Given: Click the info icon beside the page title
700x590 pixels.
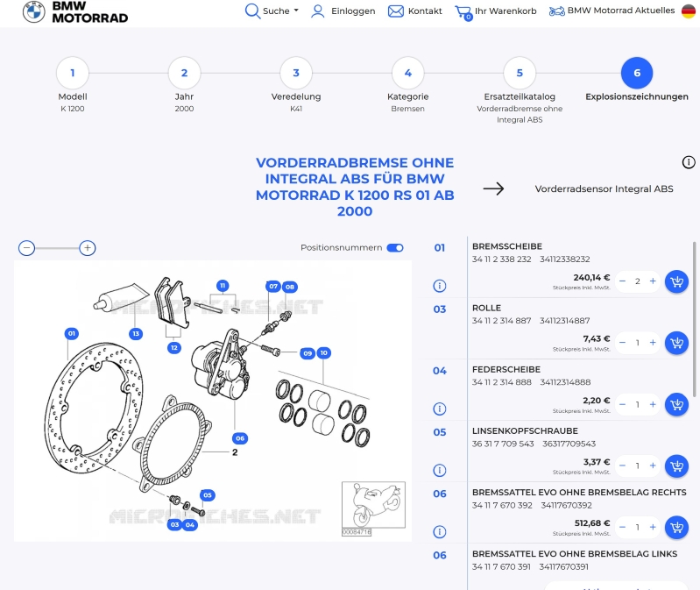Looking at the screenshot, I should point(689,162).
